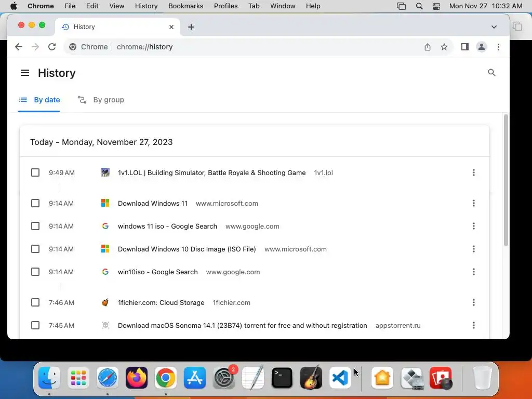Launch Safari from the Dock
The image size is (532, 399).
108,378
